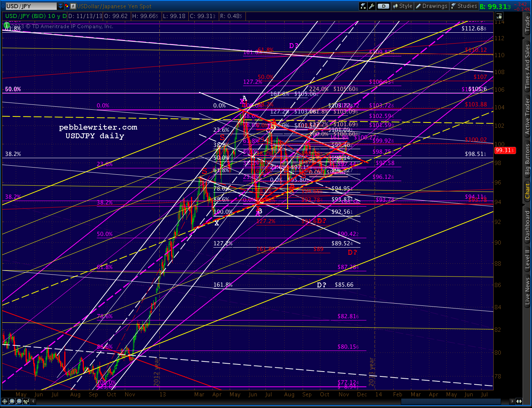Open the Active Trader side tab
The height and width of the screenshot is (408, 532).
tap(527, 116)
